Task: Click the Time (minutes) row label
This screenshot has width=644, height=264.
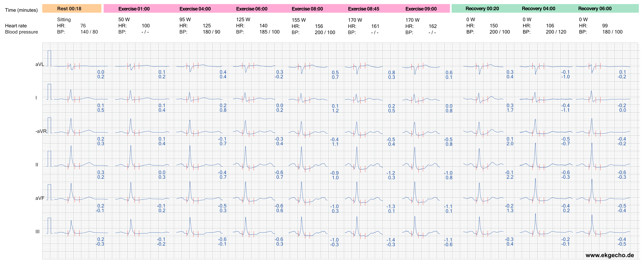Action: (21, 10)
